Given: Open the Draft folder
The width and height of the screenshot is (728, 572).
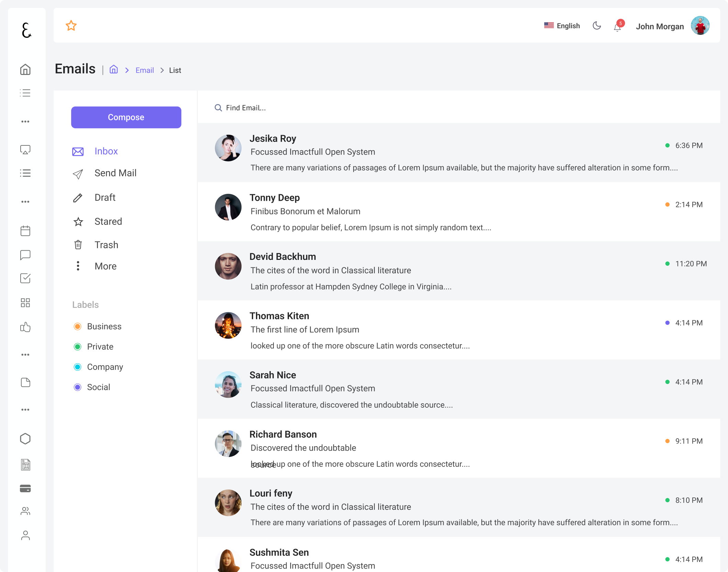Looking at the screenshot, I should (x=105, y=197).
